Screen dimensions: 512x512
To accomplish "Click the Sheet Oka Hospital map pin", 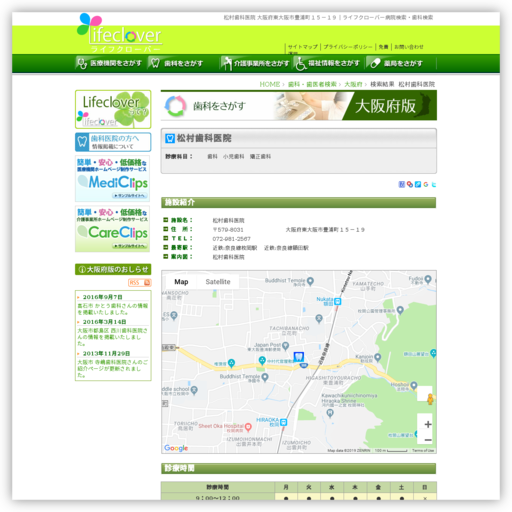I will [248, 427].
